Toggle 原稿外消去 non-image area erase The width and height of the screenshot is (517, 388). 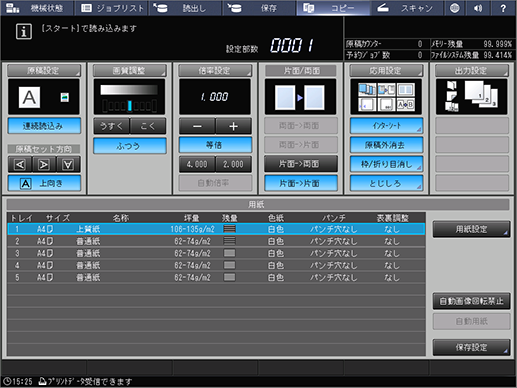(386, 145)
